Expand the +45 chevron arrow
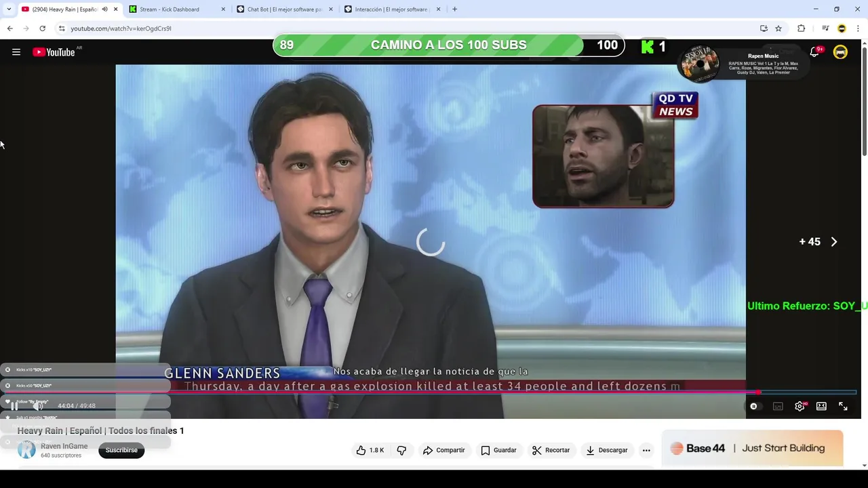This screenshot has height=488, width=868. (834, 242)
